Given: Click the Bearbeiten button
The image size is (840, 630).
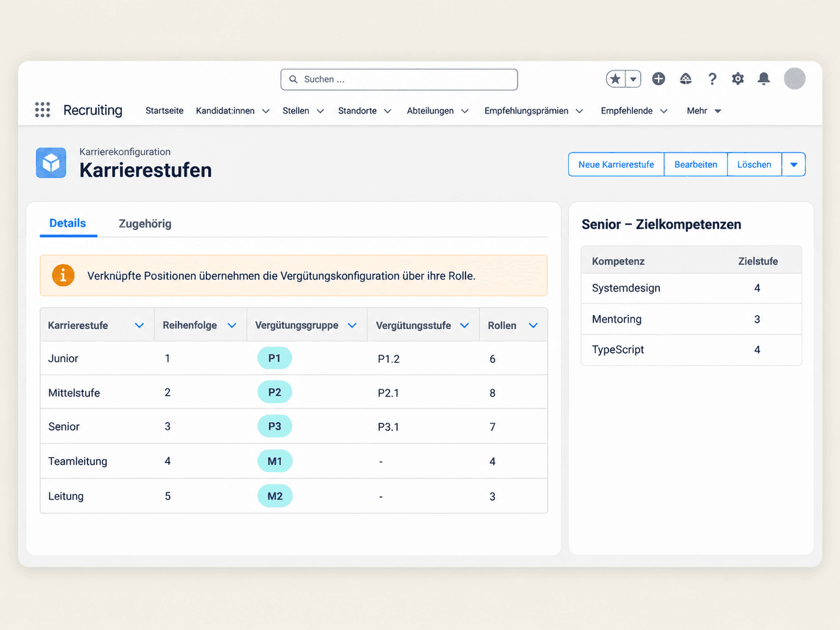Looking at the screenshot, I should click(x=696, y=164).
